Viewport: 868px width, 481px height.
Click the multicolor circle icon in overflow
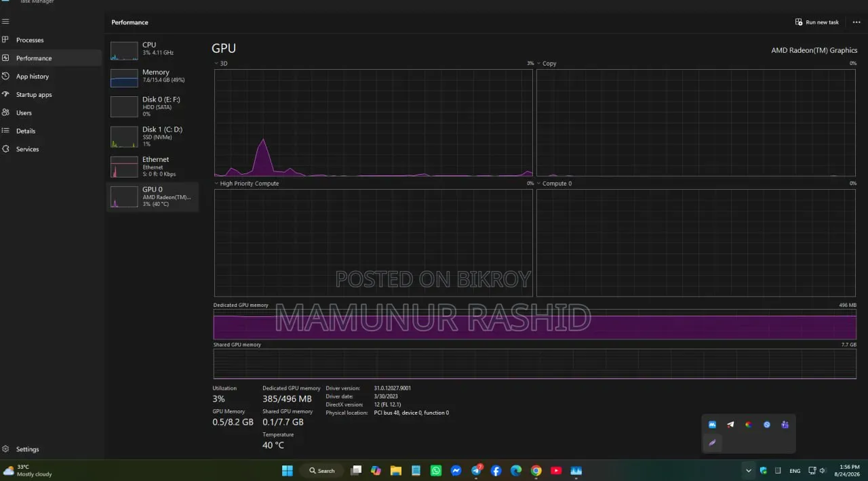pos(749,425)
